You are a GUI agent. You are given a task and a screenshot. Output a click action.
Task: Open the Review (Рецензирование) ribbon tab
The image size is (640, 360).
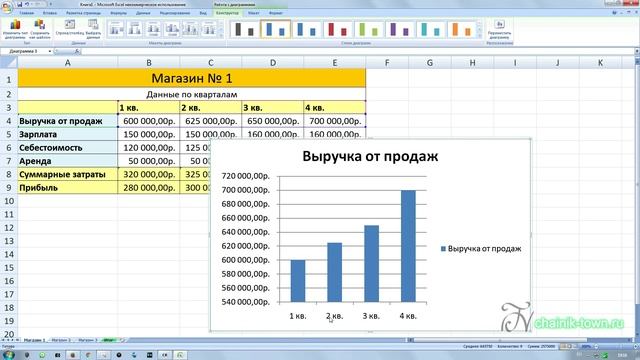175,13
